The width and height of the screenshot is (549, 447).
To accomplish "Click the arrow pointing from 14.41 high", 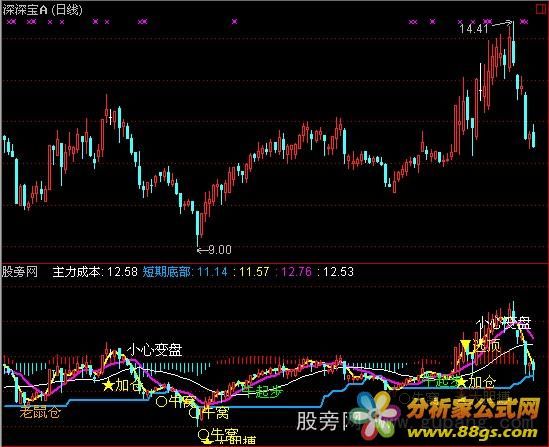I will click(x=502, y=25).
